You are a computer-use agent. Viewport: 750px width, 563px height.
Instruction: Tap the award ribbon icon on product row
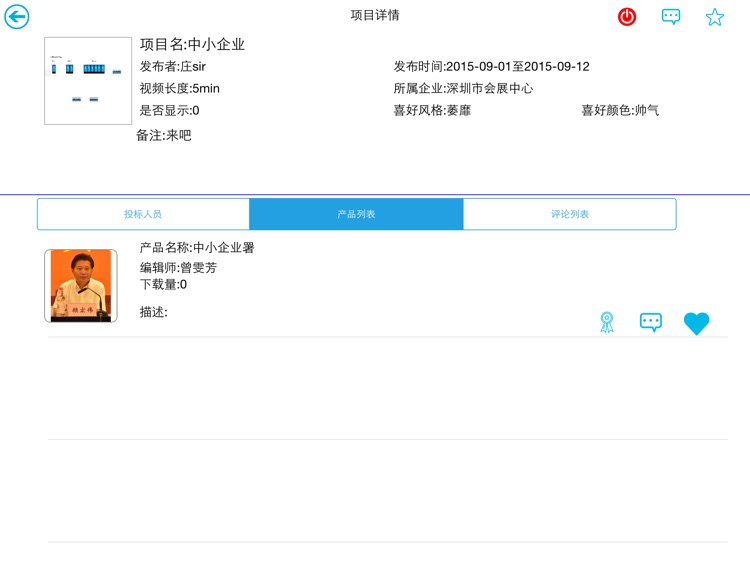coord(607,322)
